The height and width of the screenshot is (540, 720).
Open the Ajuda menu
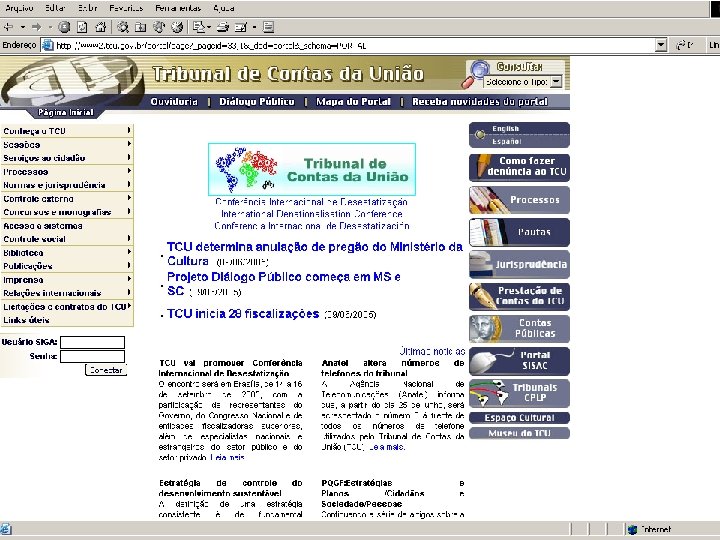coord(224,8)
